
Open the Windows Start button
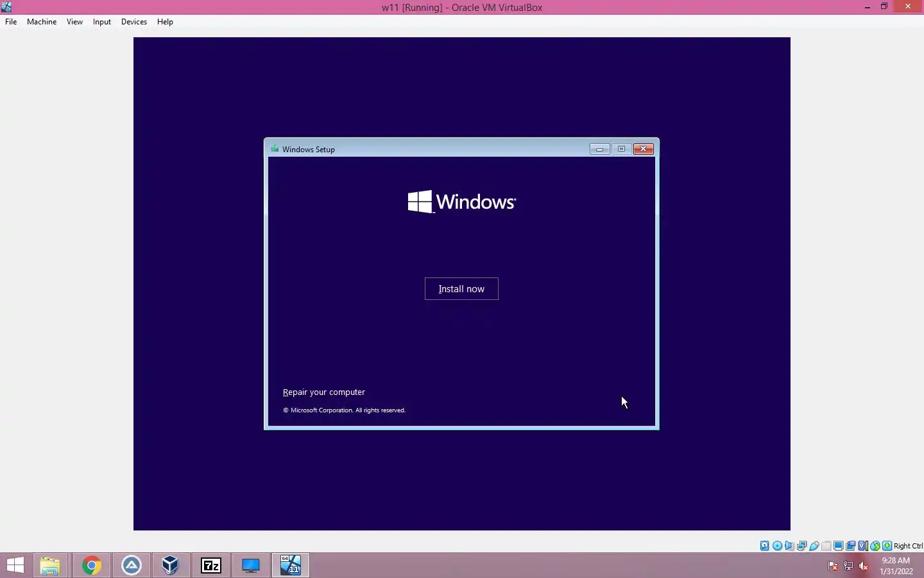pos(15,565)
